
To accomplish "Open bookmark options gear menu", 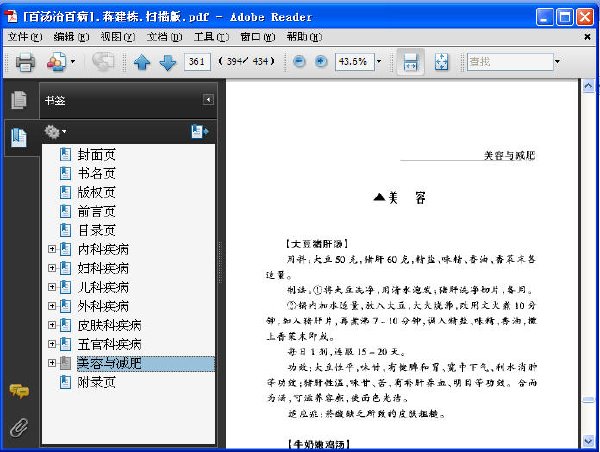I will click(x=55, y=132).
